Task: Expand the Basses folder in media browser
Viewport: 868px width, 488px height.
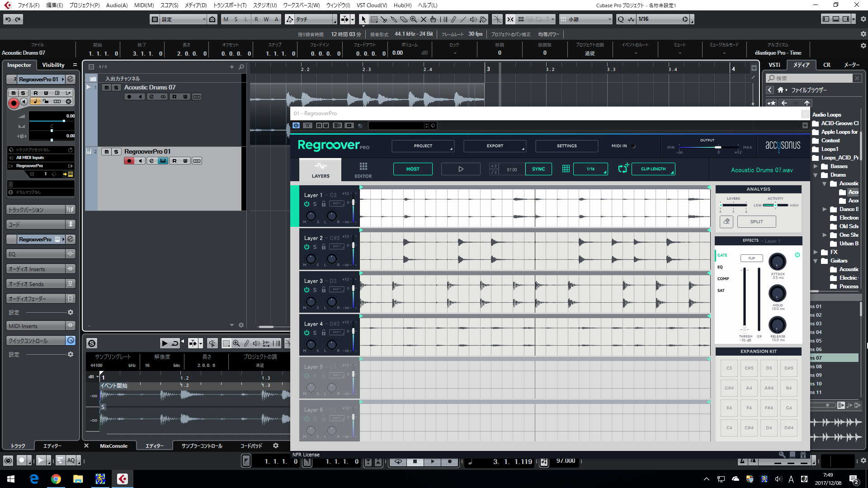Action: 816,166
